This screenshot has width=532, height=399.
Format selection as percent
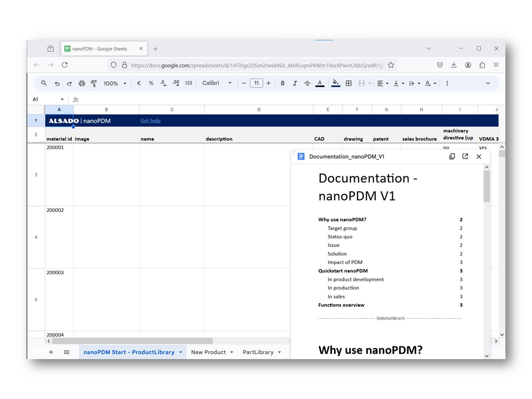(151, 83)
